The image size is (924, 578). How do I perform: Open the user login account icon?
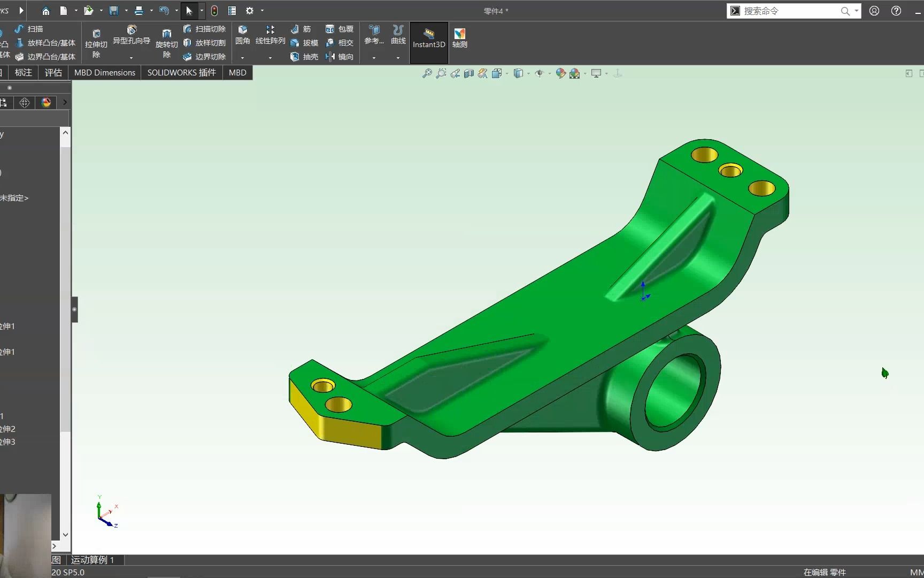pos(874,11)
